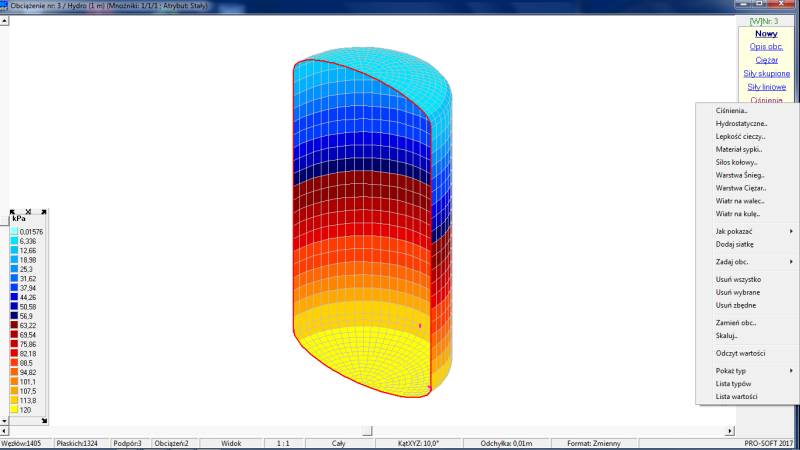This screenshot has width=800, height=450.
Task: Select 'Materiał sypki..' menu entry
Action: coord(739,149)
